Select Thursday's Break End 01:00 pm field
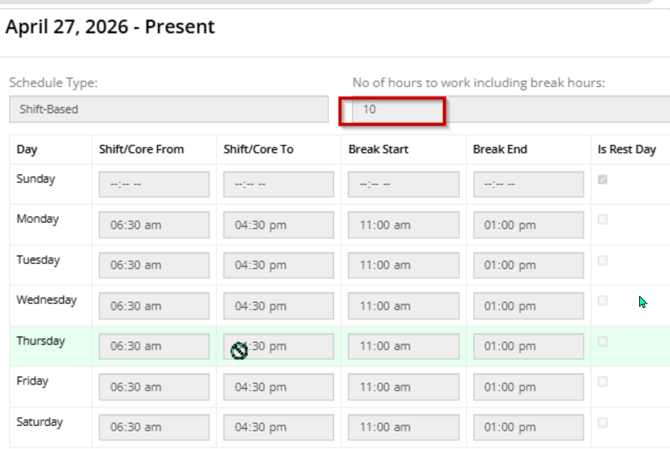670x449 pixels. click(528, 346)
